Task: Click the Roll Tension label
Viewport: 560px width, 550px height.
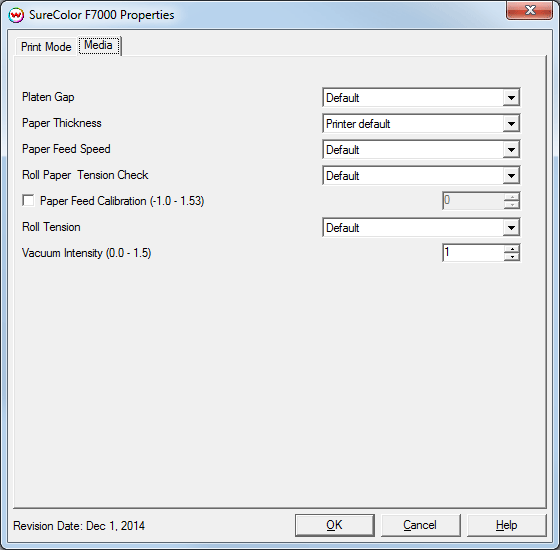Action: (51, 227)
